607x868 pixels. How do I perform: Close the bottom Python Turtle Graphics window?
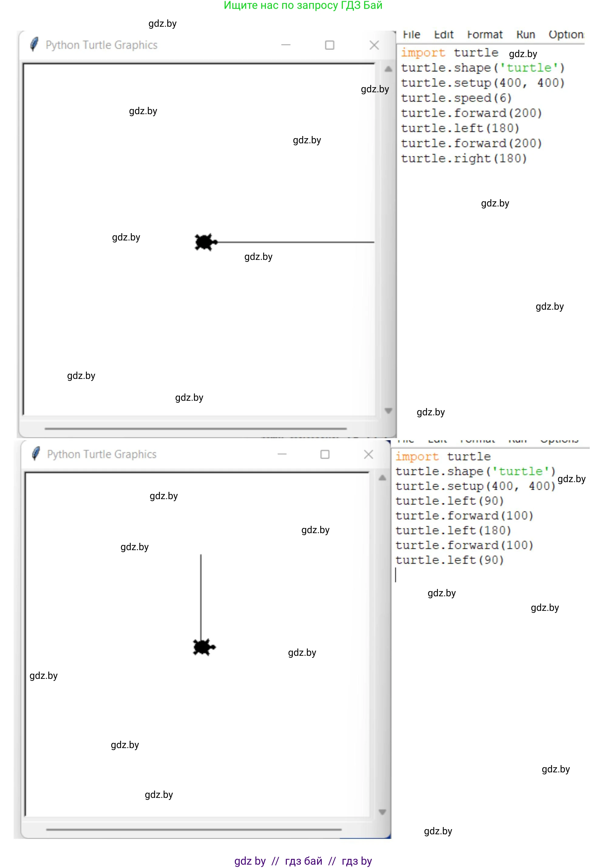[x=368, y=454]
